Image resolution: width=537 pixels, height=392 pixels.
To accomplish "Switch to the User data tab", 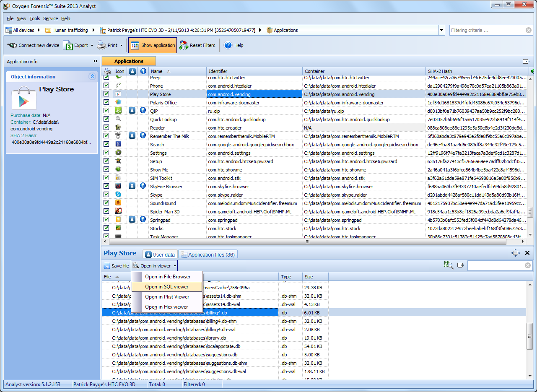I will [x=160, y=254].
